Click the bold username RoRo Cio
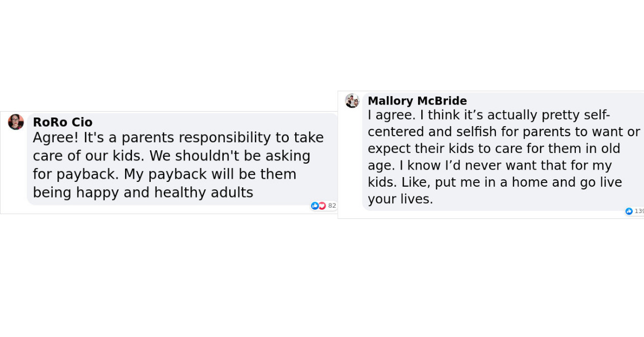Image resolution: width=644 pixels, height=337 pixels. click(63, 122)
